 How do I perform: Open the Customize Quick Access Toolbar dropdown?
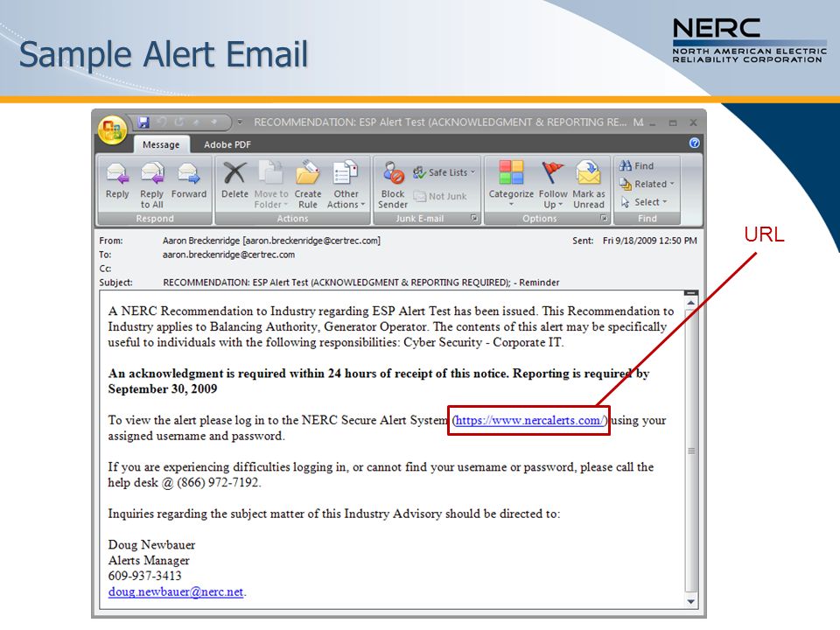240,122
